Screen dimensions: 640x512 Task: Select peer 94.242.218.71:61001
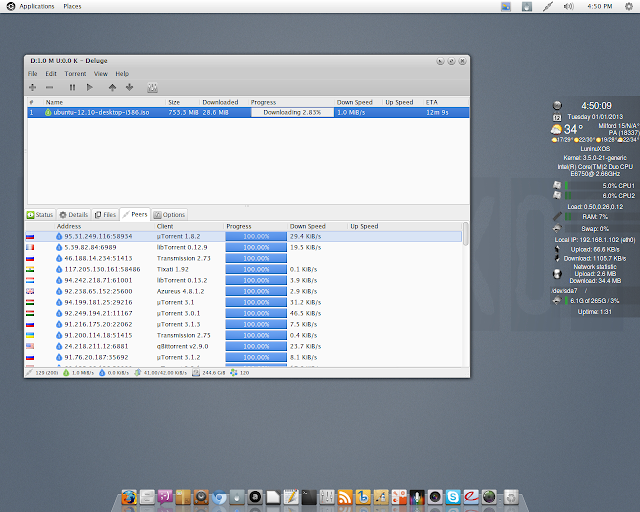pos(244,280)
